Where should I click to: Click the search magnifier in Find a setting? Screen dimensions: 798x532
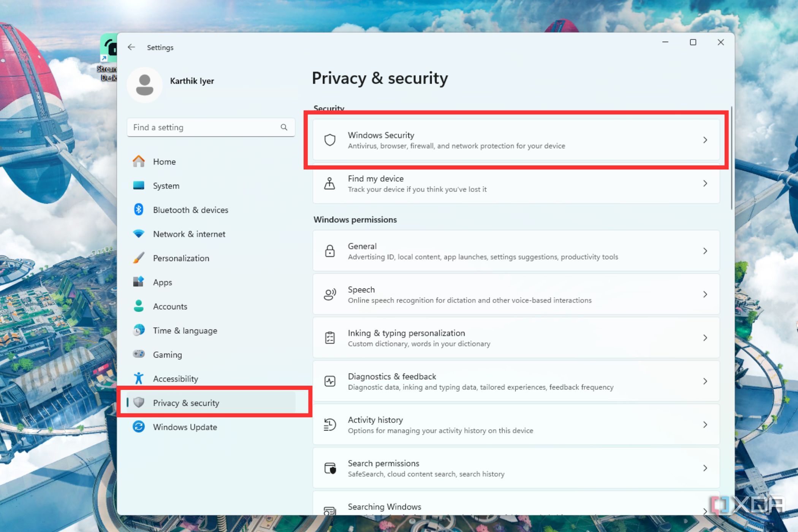(284, 127)
